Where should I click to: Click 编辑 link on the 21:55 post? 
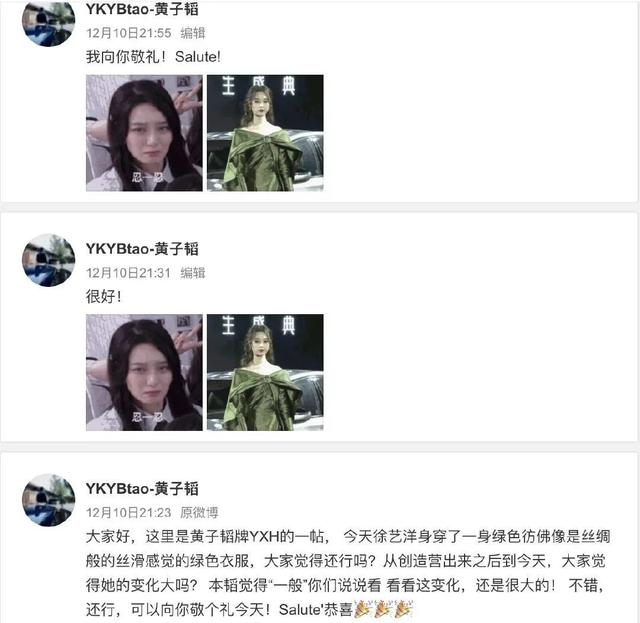tap(193, 33)
